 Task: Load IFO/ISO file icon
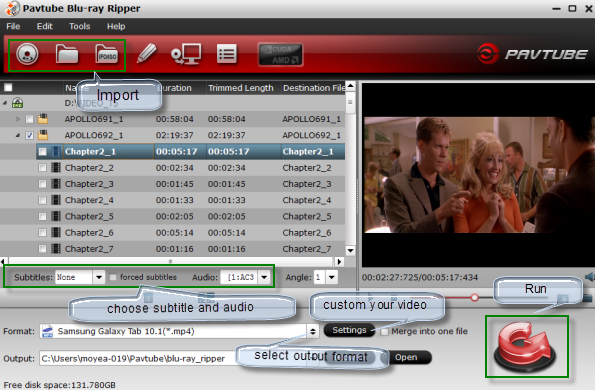pos(106,54)
